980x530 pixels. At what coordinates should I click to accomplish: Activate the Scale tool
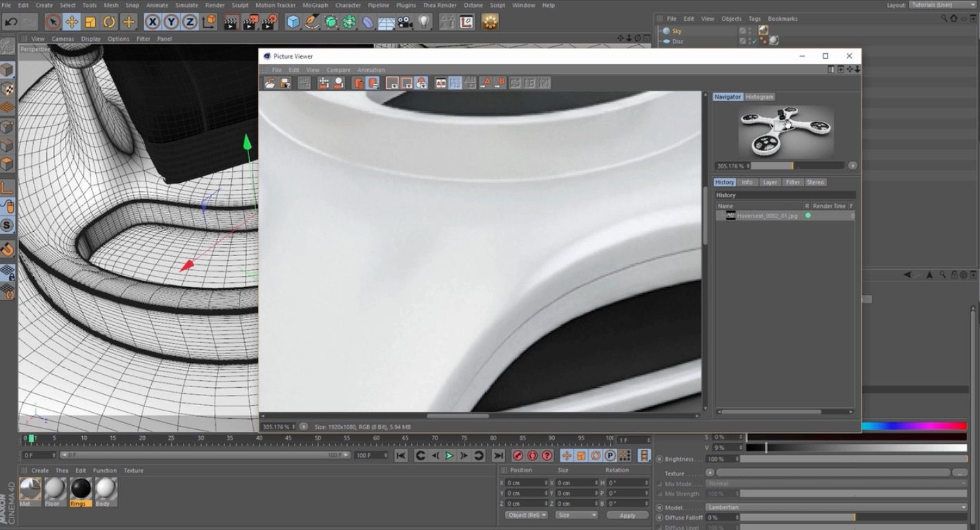click(x=90, y=22)
